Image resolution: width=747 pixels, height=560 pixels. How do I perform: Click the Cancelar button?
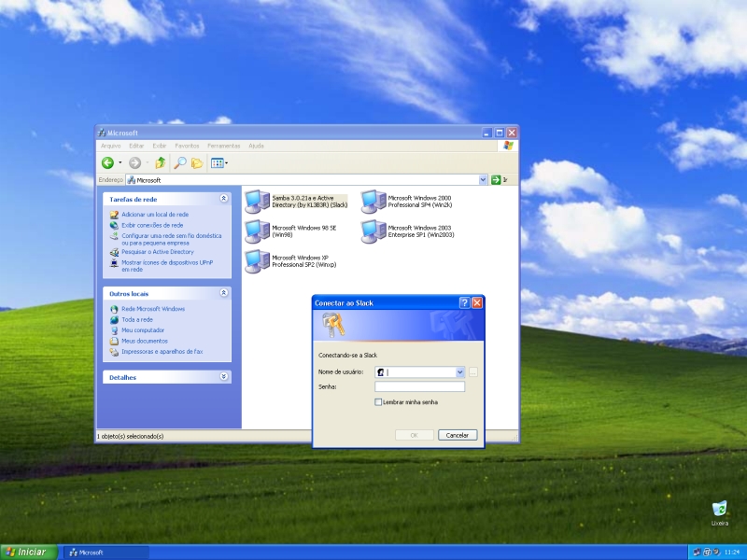click(458, 435)
